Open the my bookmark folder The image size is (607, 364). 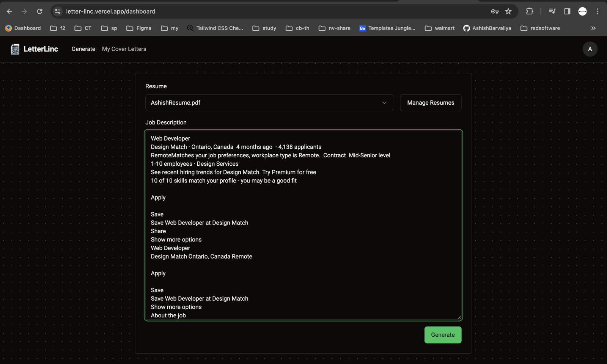coord(170,28)
